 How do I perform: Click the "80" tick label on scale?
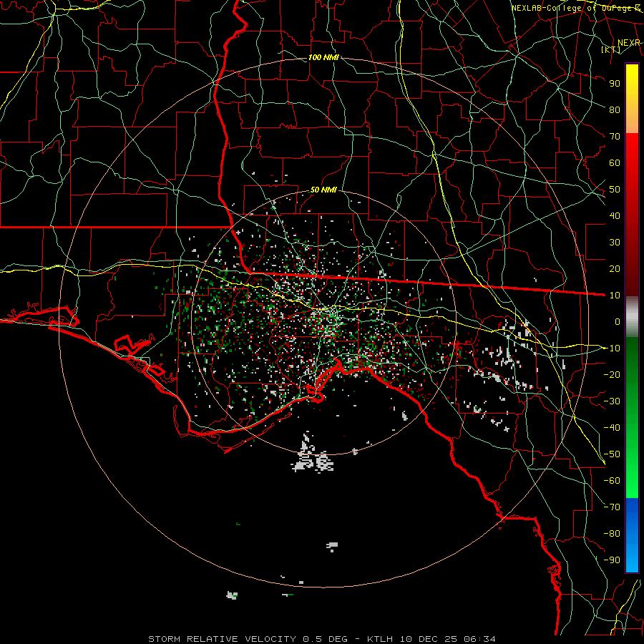615,109
